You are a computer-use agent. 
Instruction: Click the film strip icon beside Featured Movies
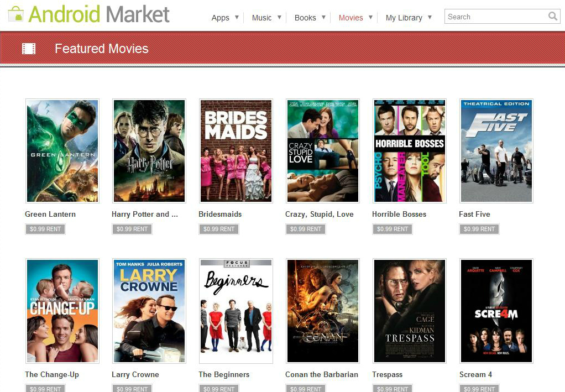click(29, 49)
